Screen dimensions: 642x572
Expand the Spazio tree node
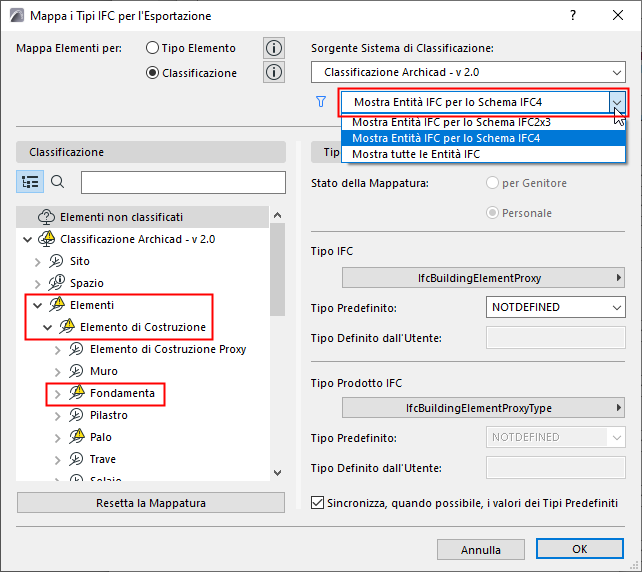38,283
